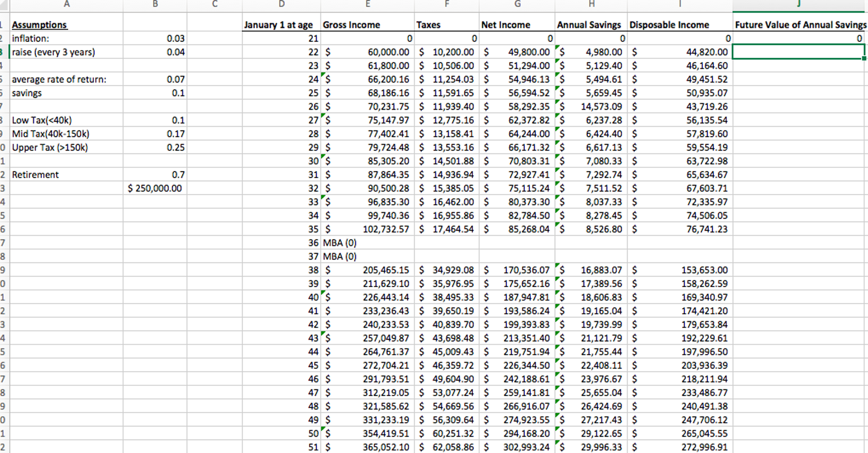Select gross income cell 205,465.15
The width and height of the screenshot is (868, 453).
[367, 270]
